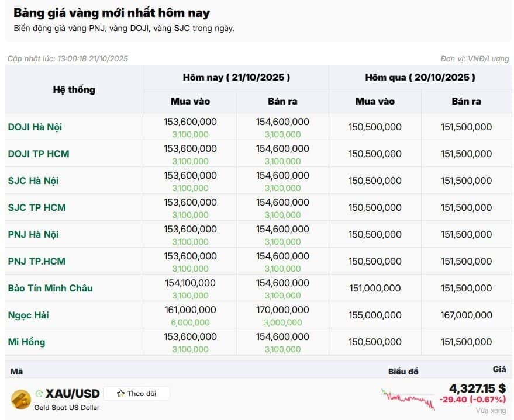
Task: Click the Gold Spot US Dollar description
Action: pos(67,408)
